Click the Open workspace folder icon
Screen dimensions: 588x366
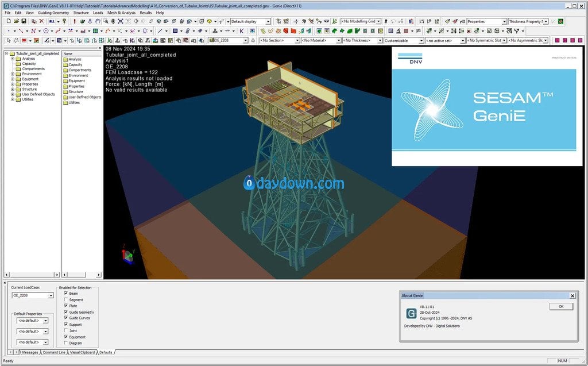coord(16,21)
